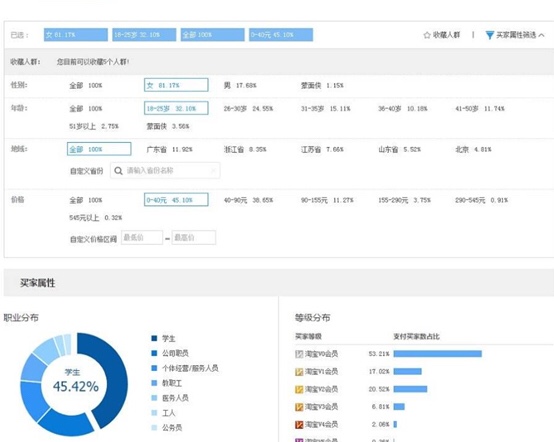Click the magnifier icon in province search
Screen dimensions: 554x442
(118, 171)
